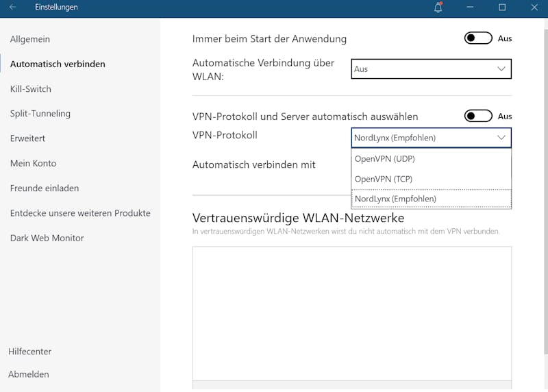Open the Hilfecenter
Screen dimensions: 548x392
click(29, 352)
